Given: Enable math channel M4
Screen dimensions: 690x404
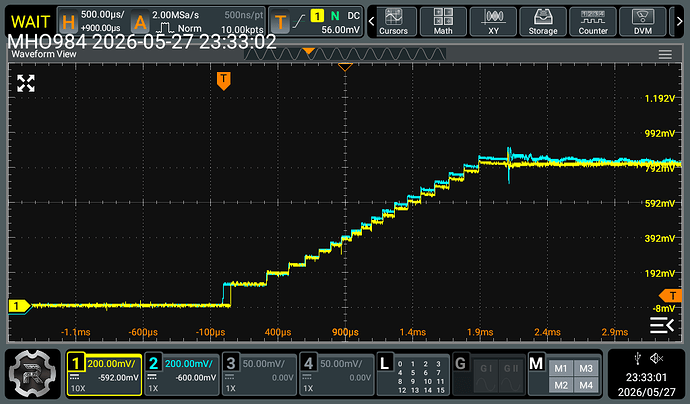Looking at the screenshot, I should tap(586, 385).
